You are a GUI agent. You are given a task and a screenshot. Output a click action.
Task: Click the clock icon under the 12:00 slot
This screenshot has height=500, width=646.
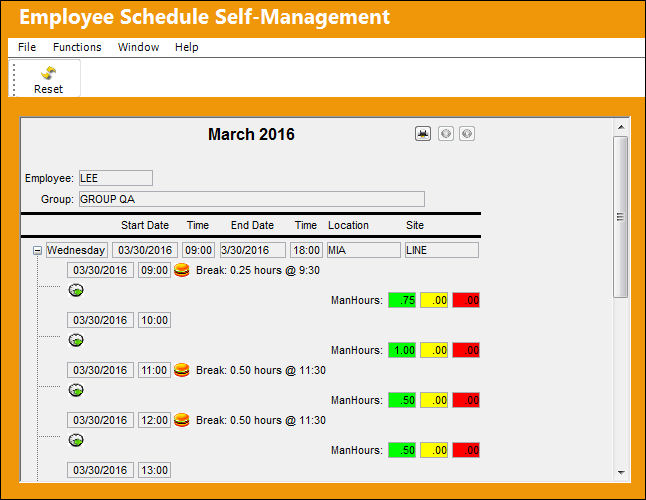(76, 440)
